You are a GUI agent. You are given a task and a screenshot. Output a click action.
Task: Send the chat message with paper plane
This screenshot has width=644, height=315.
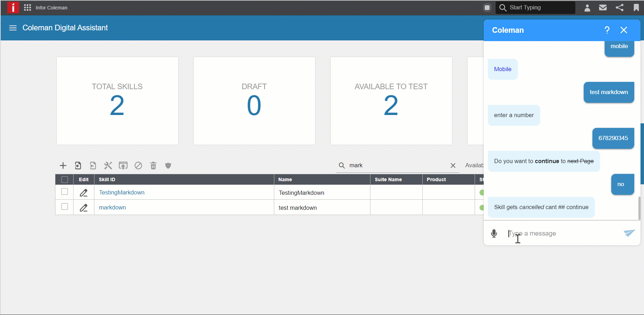(x=629, y=233)
